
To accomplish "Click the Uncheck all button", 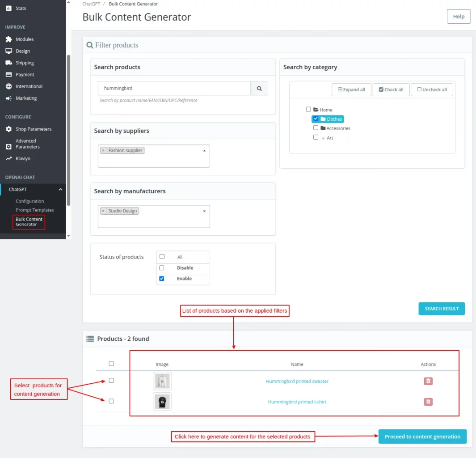I will click(432, 89).
